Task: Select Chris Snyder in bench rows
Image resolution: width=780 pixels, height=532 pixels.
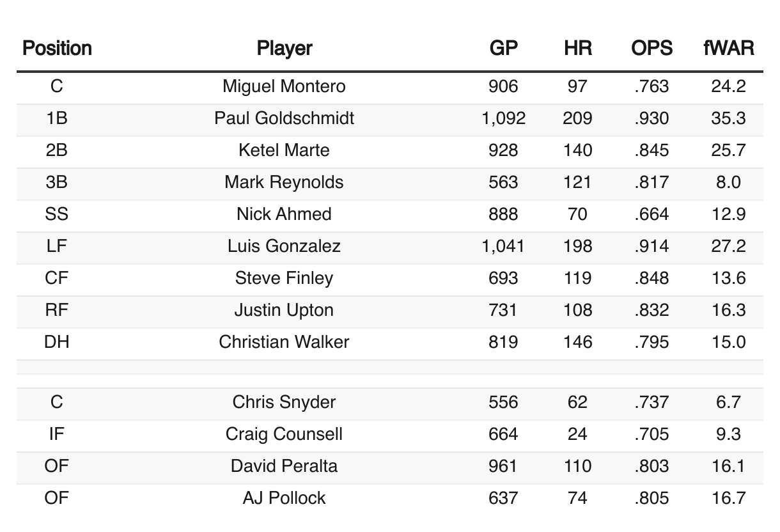Action: click(284, 402)
